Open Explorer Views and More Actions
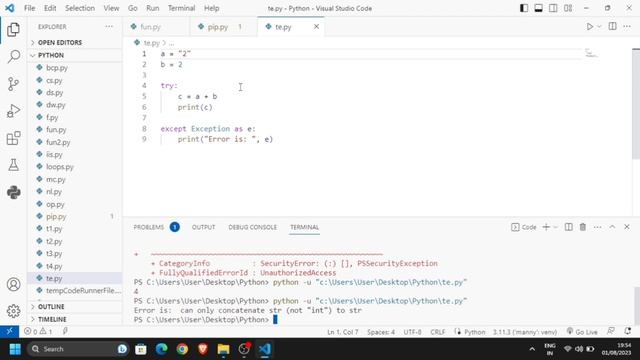The image size is (640, 360). [x=109, y=27]
